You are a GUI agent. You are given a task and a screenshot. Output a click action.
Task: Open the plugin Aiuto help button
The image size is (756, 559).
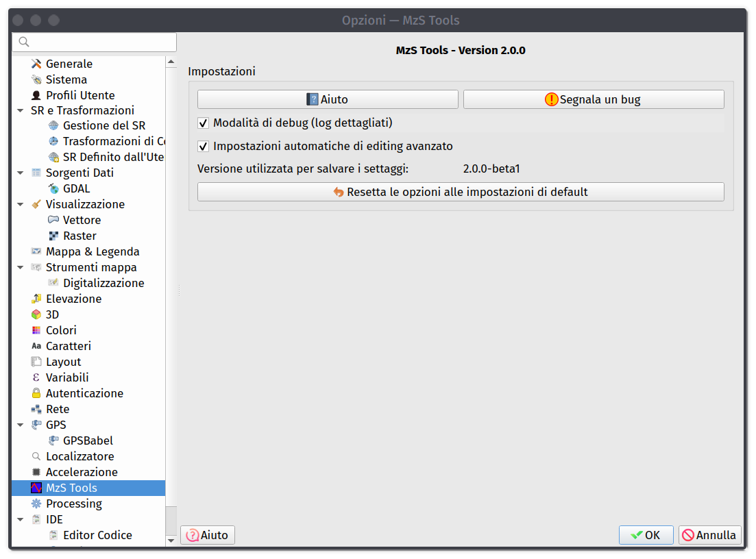[x=328, y=99]
